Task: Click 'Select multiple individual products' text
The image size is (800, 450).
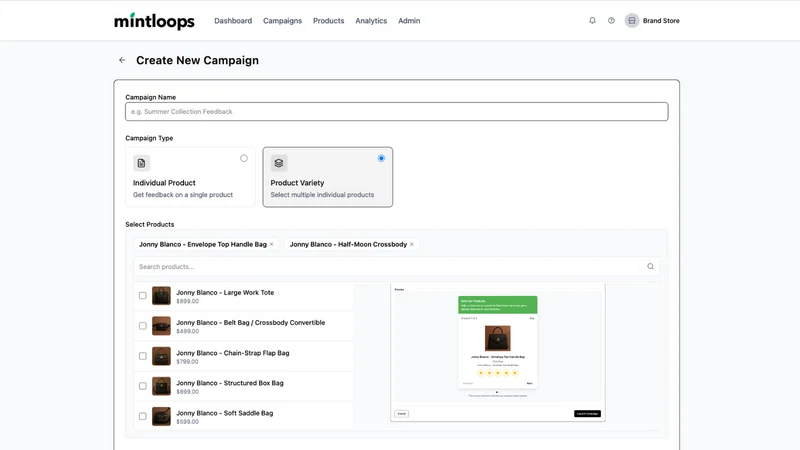Action: [x=322, y=194]
